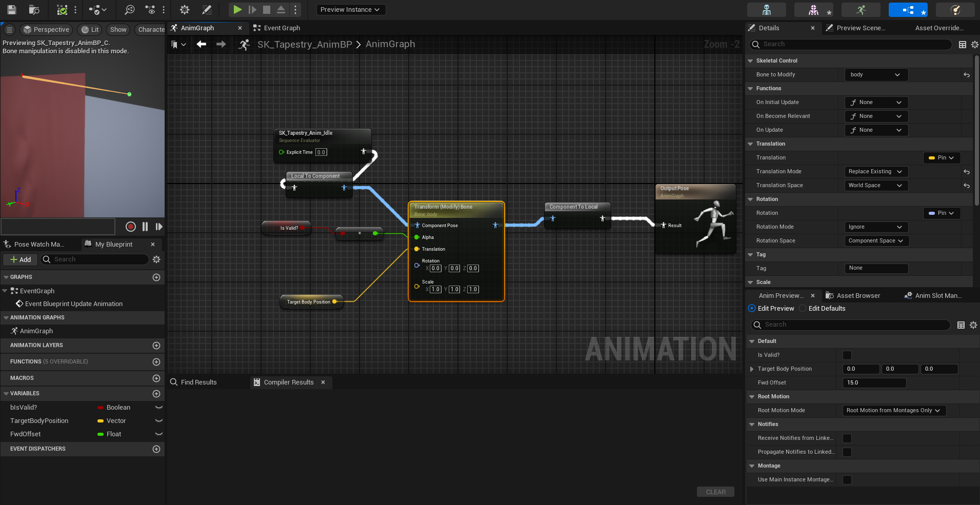Switch to Pose Watch Manager tab

[34, 245]
